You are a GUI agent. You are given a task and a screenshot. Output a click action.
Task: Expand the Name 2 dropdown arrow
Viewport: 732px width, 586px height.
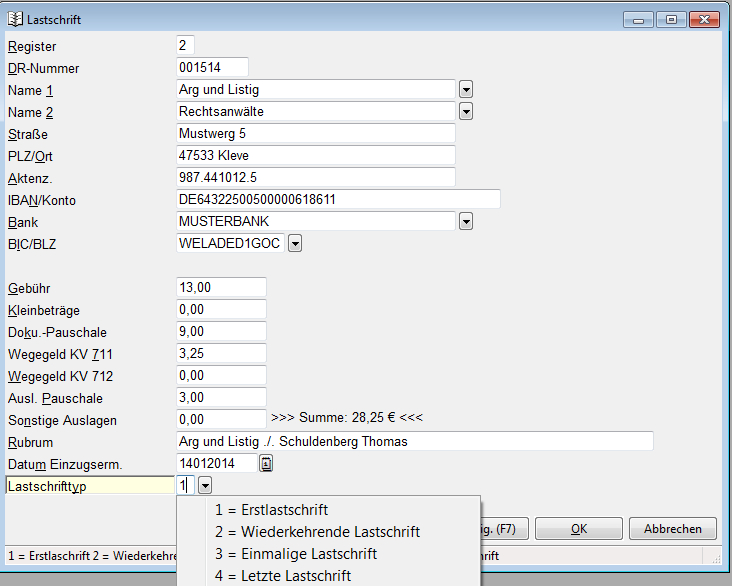click(465, 112)
